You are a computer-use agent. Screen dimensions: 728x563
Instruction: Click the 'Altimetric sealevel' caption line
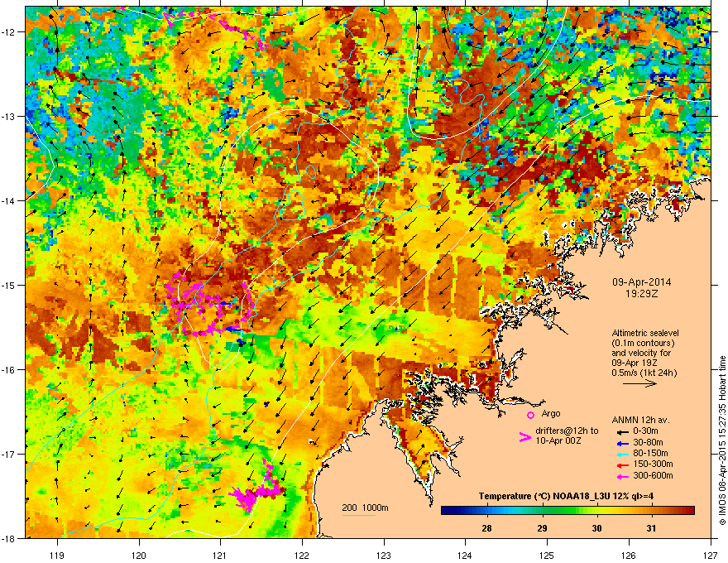645,333
